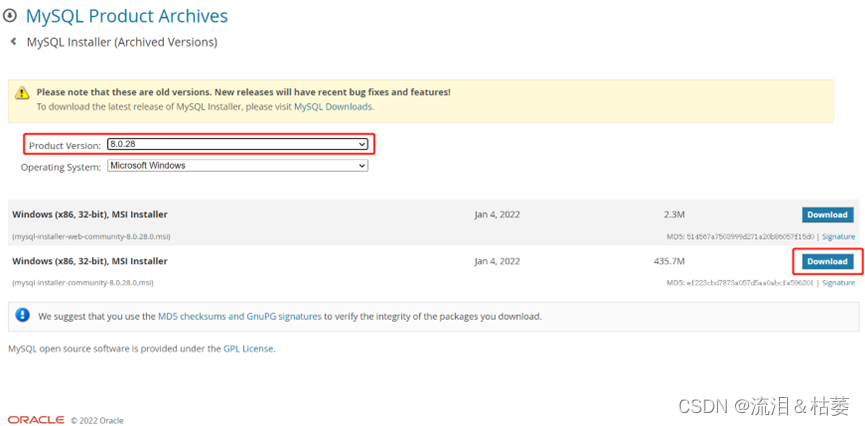Click the back arrow before MySQL Installer (Archived Versions)
Viewport: 865px width, 426px height.
click(13, 41)
